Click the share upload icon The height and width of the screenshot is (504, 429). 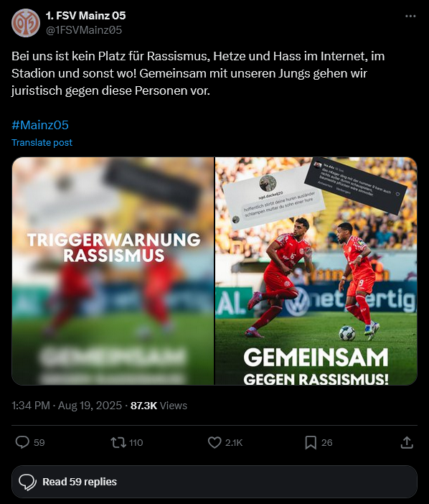pyautogui.click(x=407, y=442)
